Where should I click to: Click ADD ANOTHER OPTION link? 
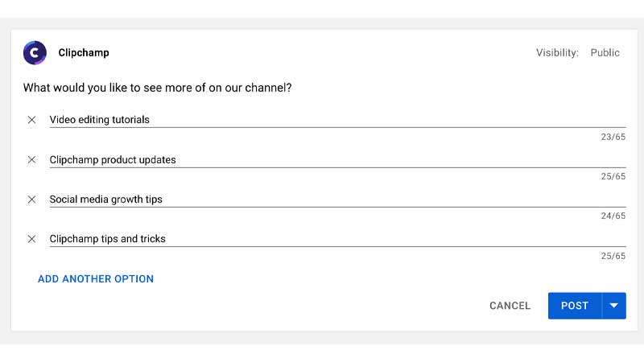[x=96, y=279]
